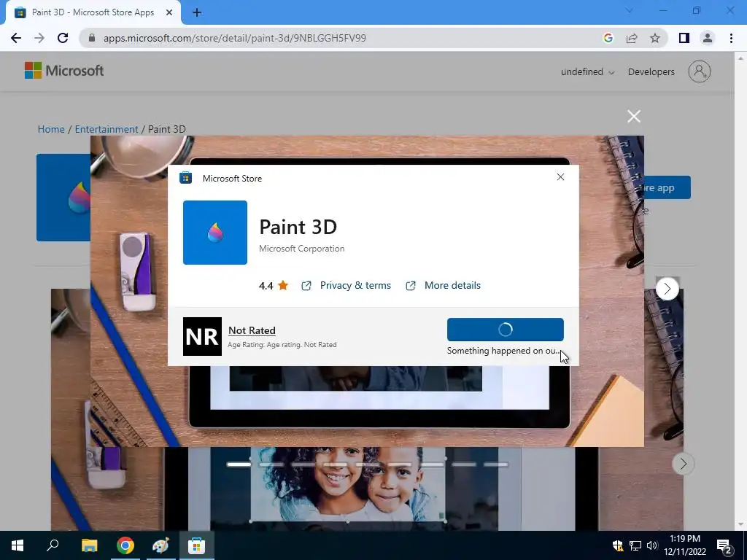
Task: Click the blue loading install button
Action: click(x=505, y=330)
